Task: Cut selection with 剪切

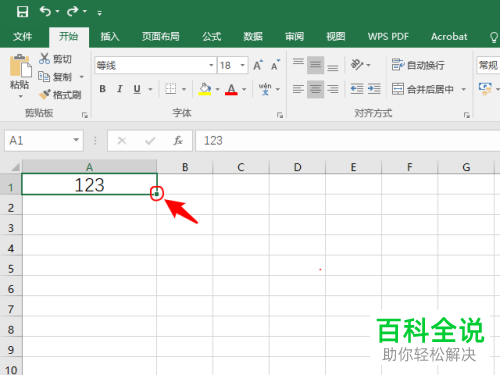Action: [x=55, y=59]
